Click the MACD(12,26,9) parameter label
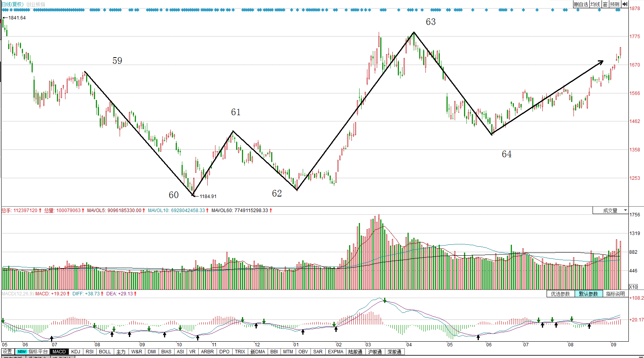 point(18,293)
